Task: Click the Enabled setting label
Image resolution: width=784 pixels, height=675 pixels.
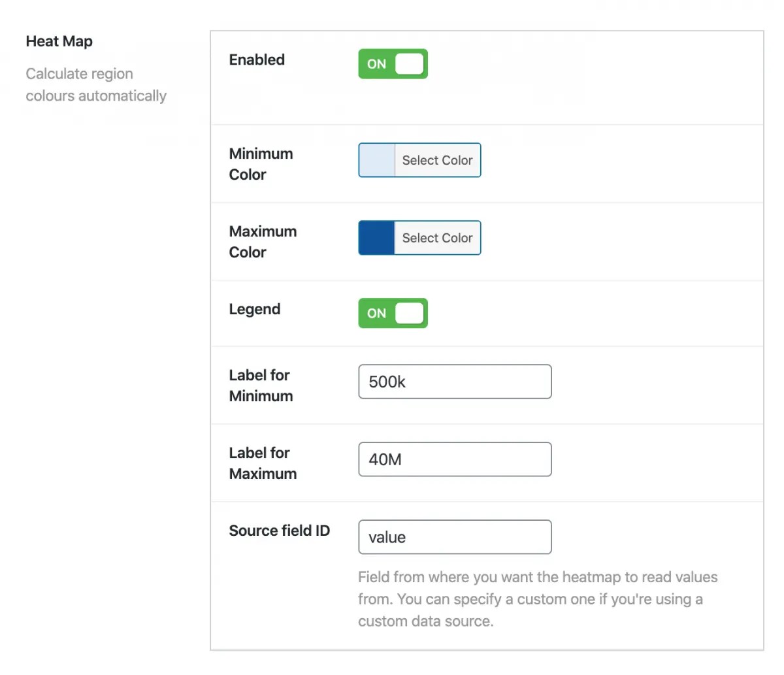Action: pyautogui.click(x=257, y=59)
